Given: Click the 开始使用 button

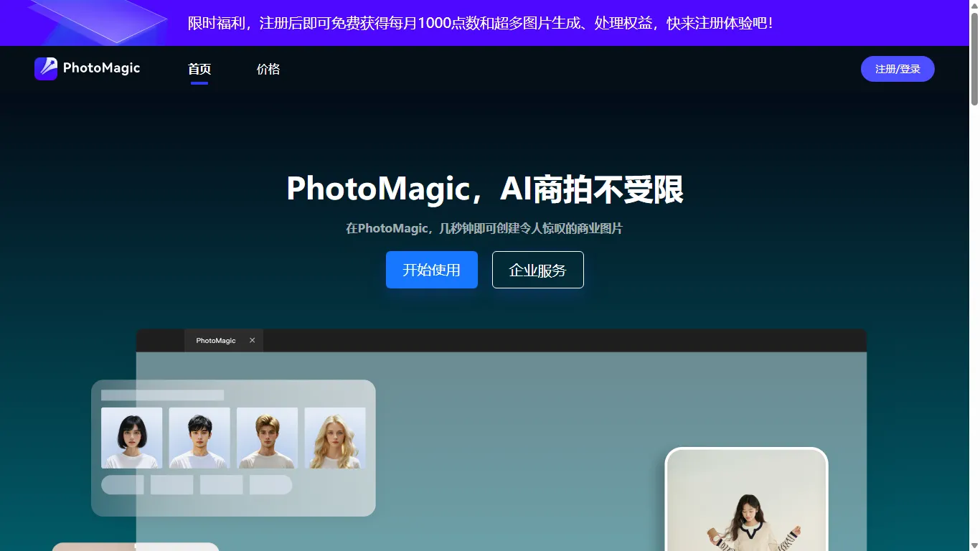Looking at the screenshot, I should 431,270.
